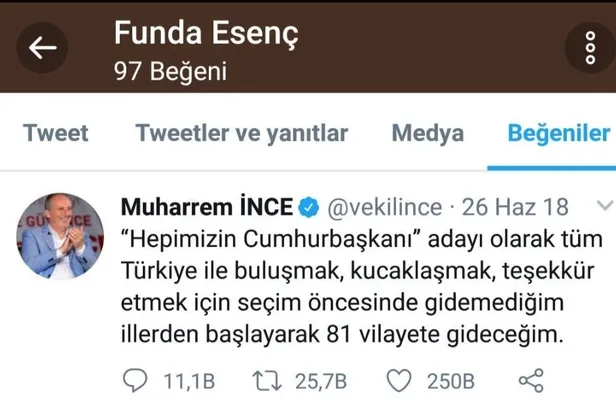The width and height of the screenshot is (616, 408).
Task: Open the Tweetler ve yanıtlar tab
Action: [x=241, y=133]
